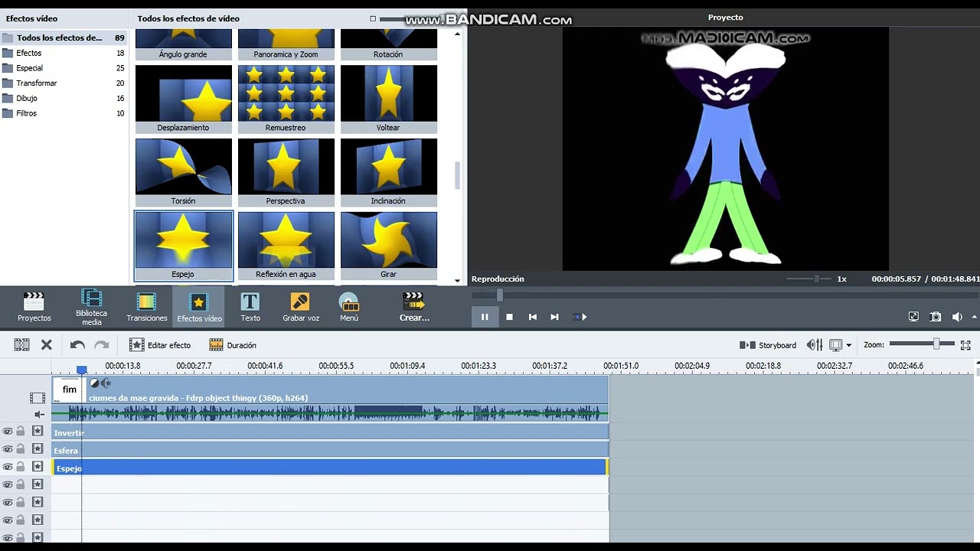Click the split clip icon in timeline toolbar
The image size is (980, 551).
coord(21,345)
